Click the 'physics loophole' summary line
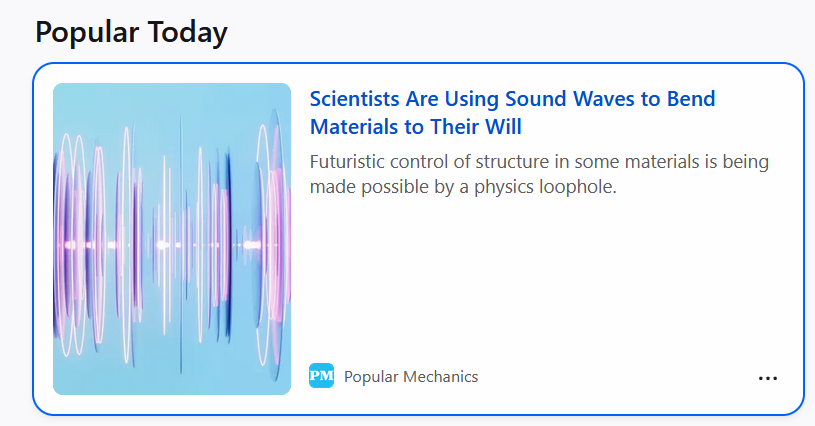 [463, 187]
